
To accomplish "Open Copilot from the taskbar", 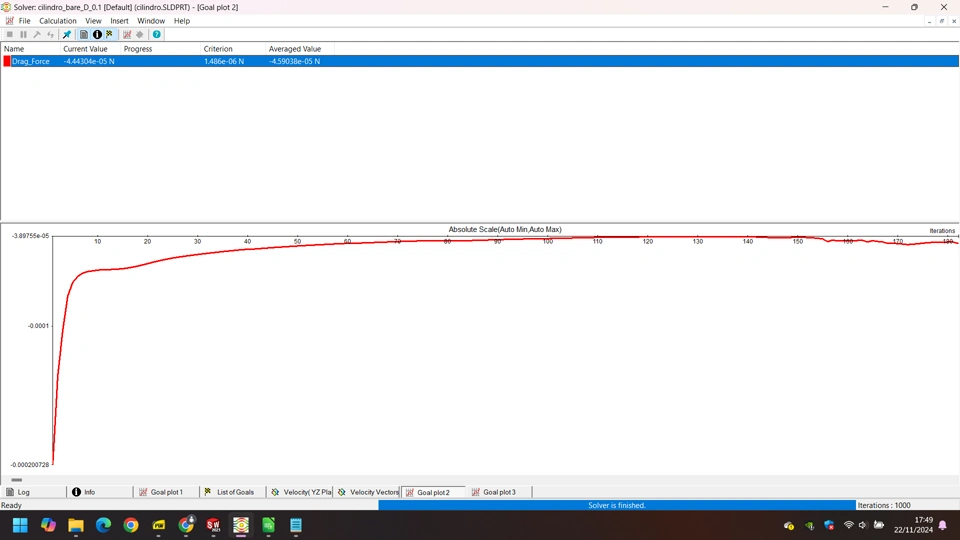I will 48,525.
